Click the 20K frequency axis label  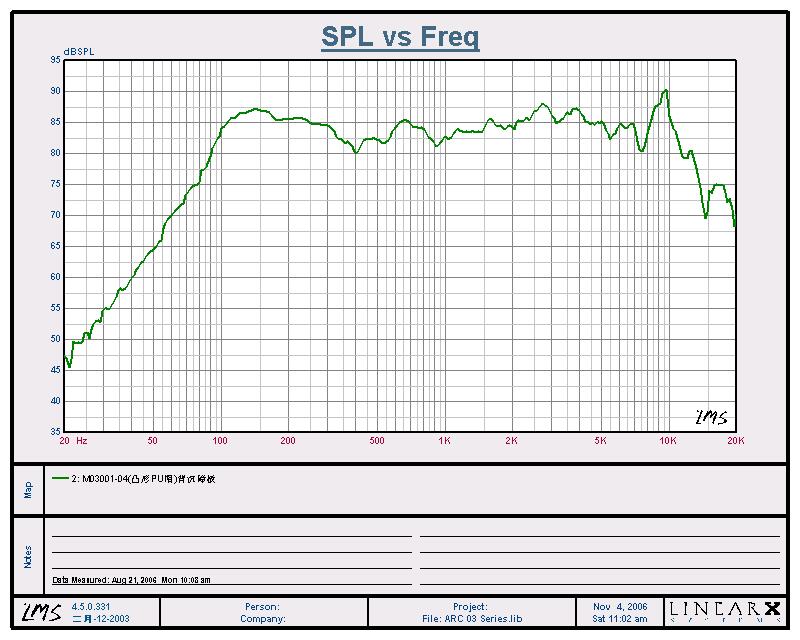(x=735, y=440)
